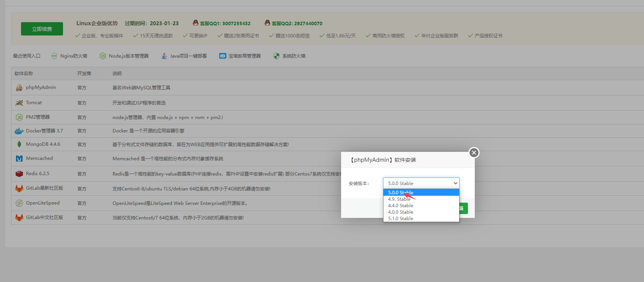Screen dimensions: 644x282
Task: Click 赠送2张商用证书 benefit text
Action: click(241, 36)
